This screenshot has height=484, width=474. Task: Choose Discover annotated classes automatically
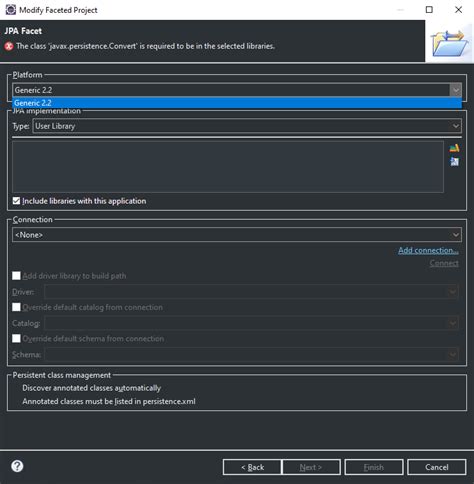[x=91, y=388]
